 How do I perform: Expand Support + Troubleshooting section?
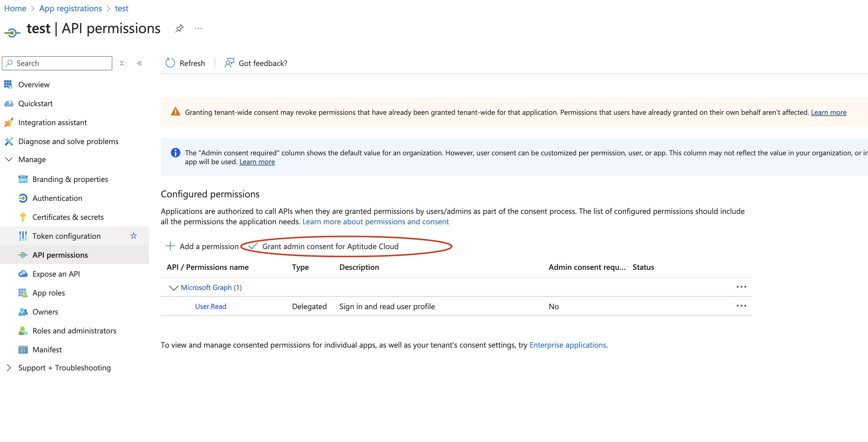[9, 368]
